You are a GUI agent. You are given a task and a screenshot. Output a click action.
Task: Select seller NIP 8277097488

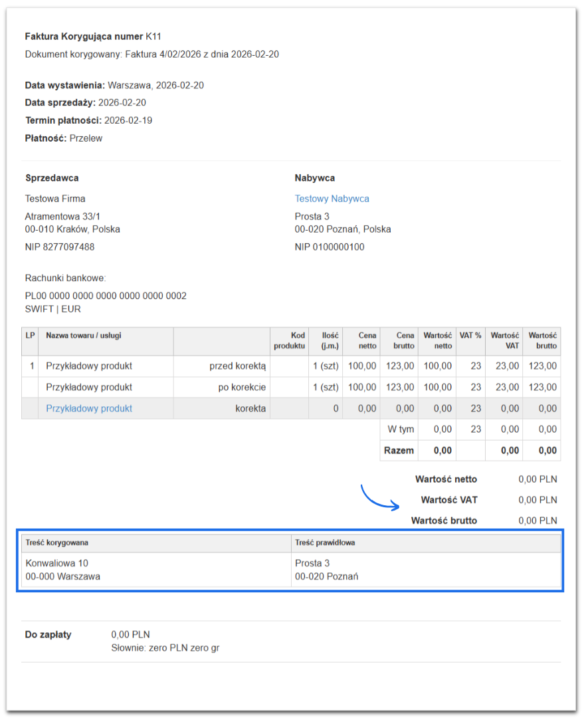click(x=60, y=247)
